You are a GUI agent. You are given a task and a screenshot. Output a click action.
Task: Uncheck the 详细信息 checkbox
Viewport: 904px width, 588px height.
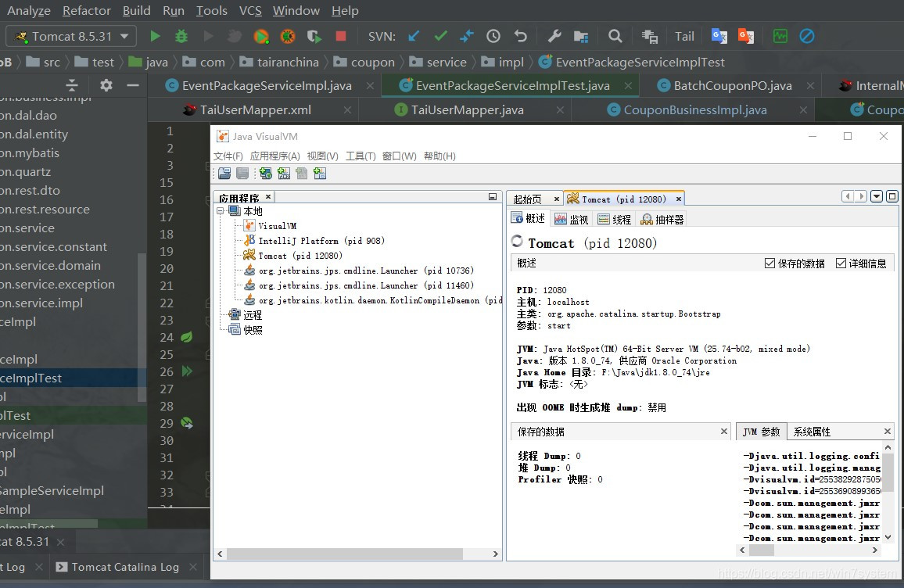[x=841, y=264]
